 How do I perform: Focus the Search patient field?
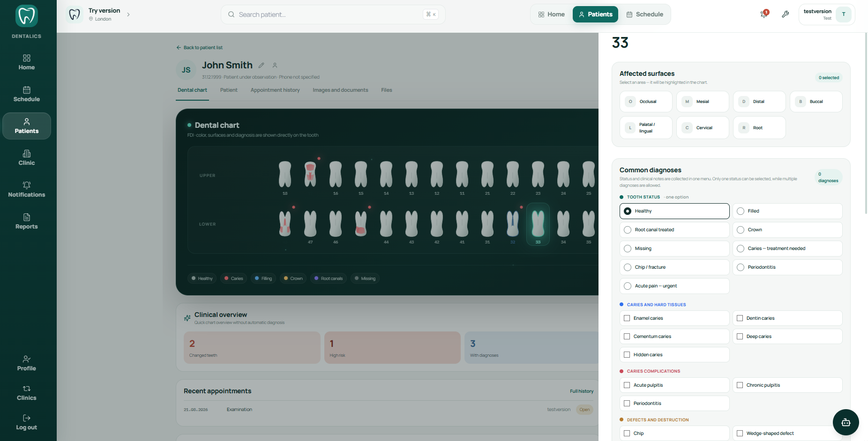333,15
